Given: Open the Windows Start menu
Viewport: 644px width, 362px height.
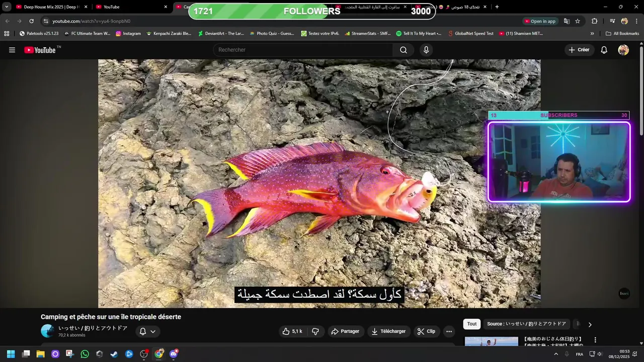Looking at the screenshot, I should point(11,354).
